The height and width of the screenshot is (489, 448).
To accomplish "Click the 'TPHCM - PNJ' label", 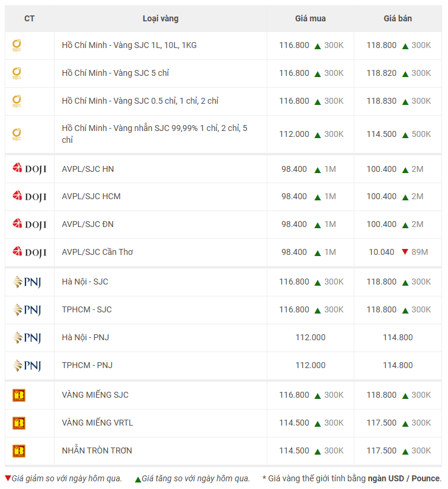I will coord(87,365).
